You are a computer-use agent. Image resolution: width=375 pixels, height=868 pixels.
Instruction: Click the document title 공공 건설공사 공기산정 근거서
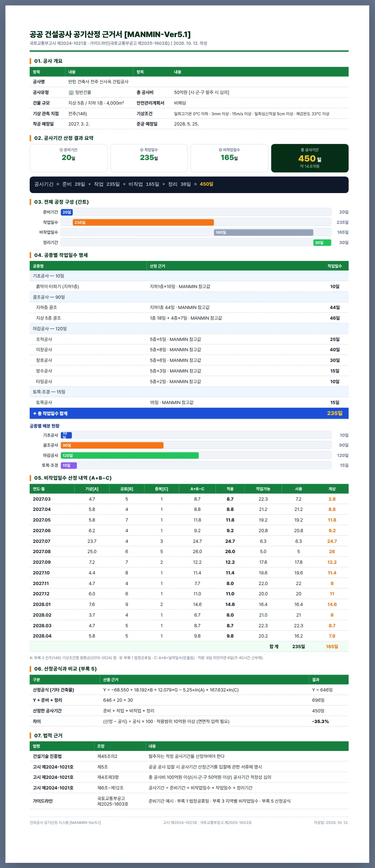(110, 34)
